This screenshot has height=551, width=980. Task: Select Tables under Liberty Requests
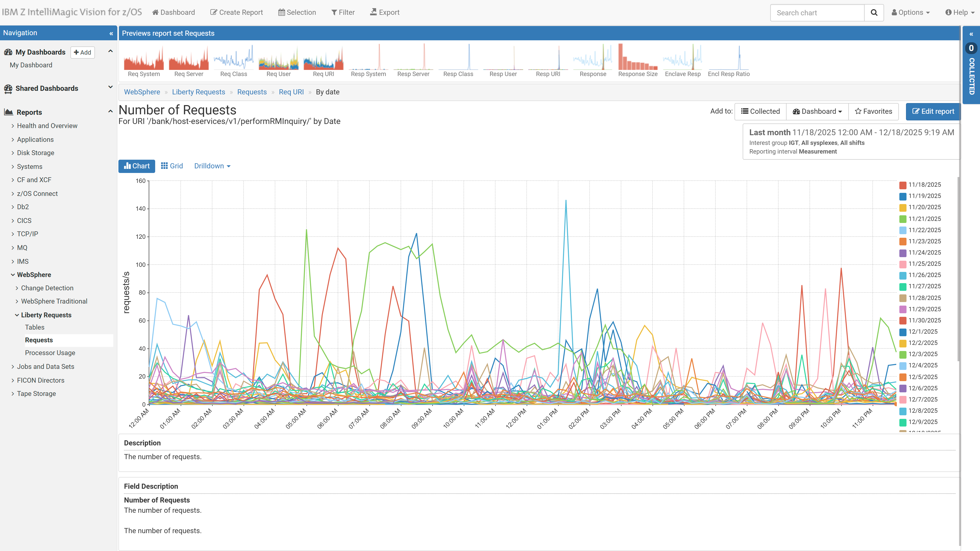35,327
